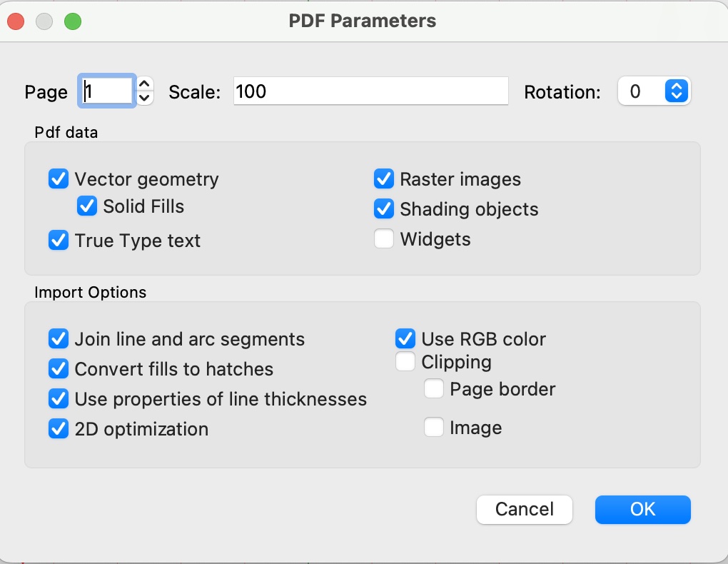Open the Rotation dropdown menu

pyautogui.click(x=654, y=91)
